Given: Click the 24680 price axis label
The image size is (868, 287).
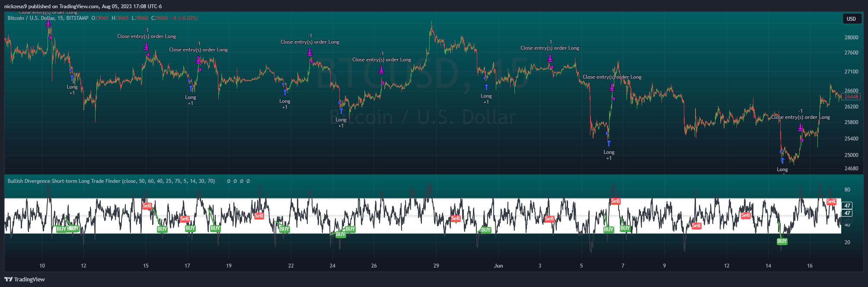Looking at the screenshot, I should click(x=851, y=169).
